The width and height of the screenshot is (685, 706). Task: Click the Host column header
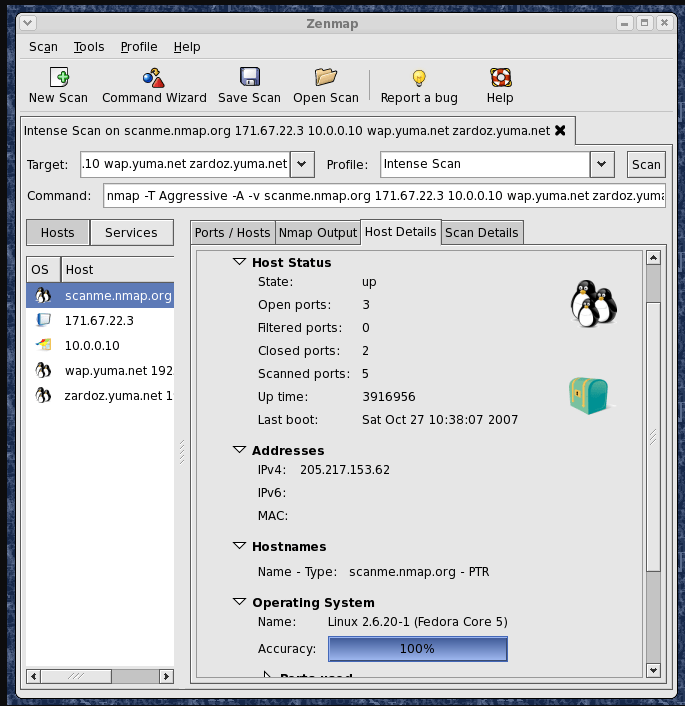click(118, 269)
